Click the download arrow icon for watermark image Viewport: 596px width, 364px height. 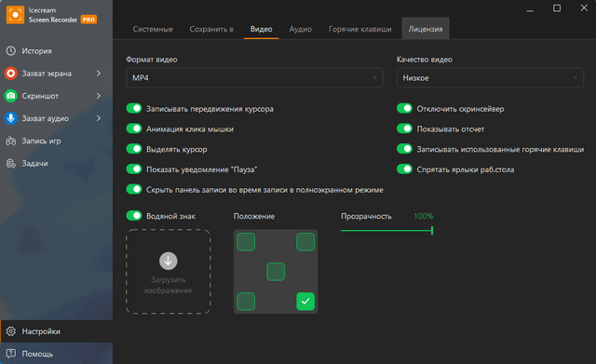coord(168,261)
